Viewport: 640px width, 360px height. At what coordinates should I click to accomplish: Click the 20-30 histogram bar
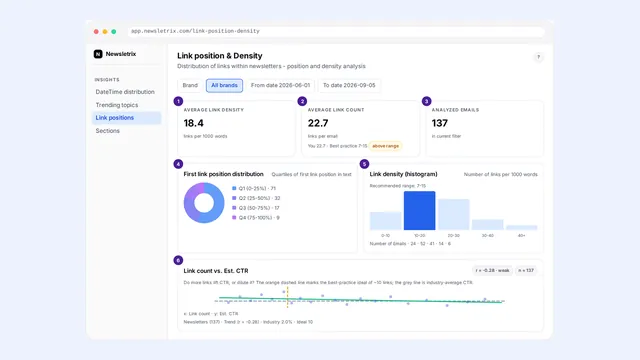(453, 215)
